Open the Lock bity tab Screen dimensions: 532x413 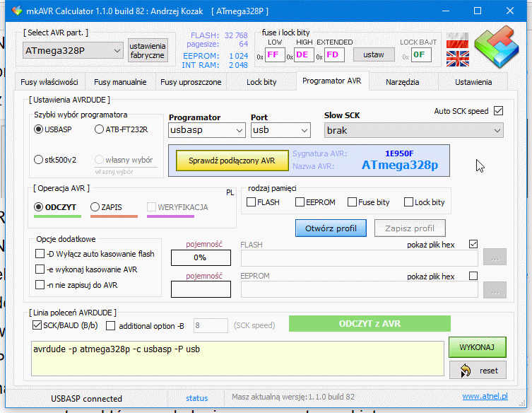point(261,82)
